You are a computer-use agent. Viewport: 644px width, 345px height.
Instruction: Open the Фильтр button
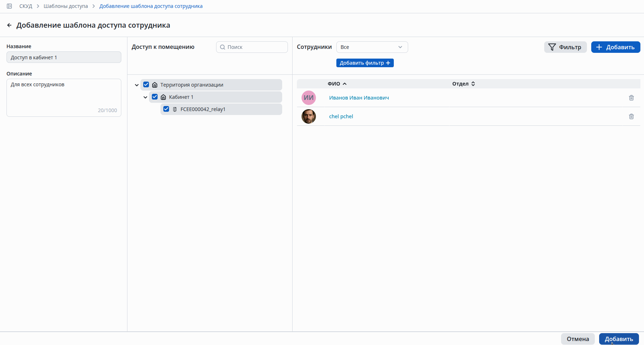point(565,47)
